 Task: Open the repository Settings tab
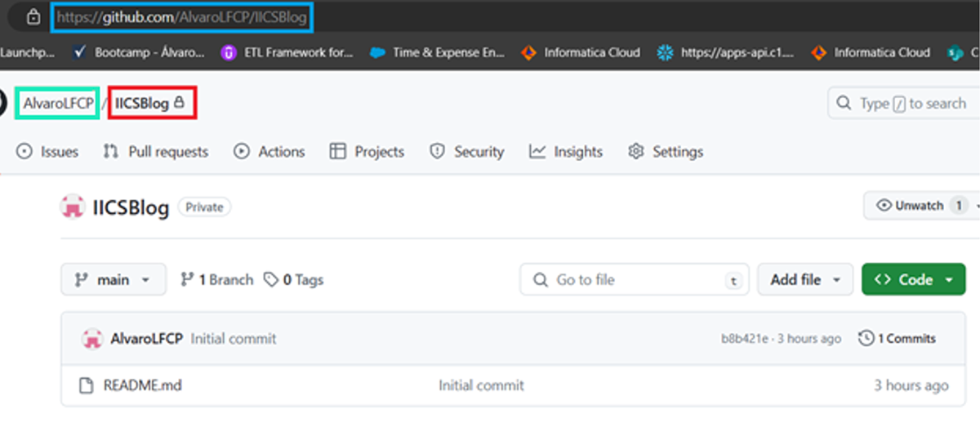pyautogui.click(x=665, y=152)
